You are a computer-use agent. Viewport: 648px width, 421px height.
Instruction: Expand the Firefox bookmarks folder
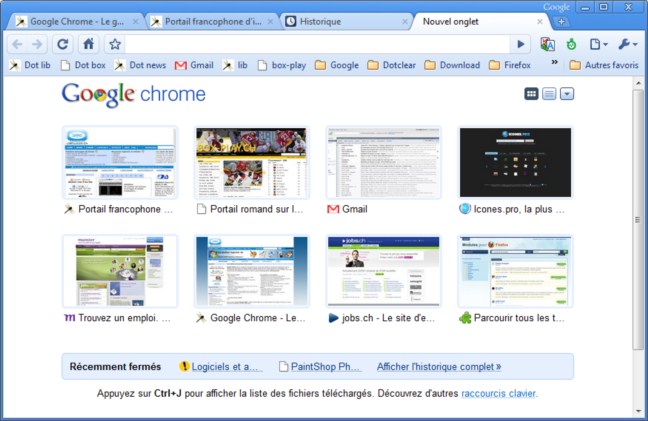pos(510,65)
